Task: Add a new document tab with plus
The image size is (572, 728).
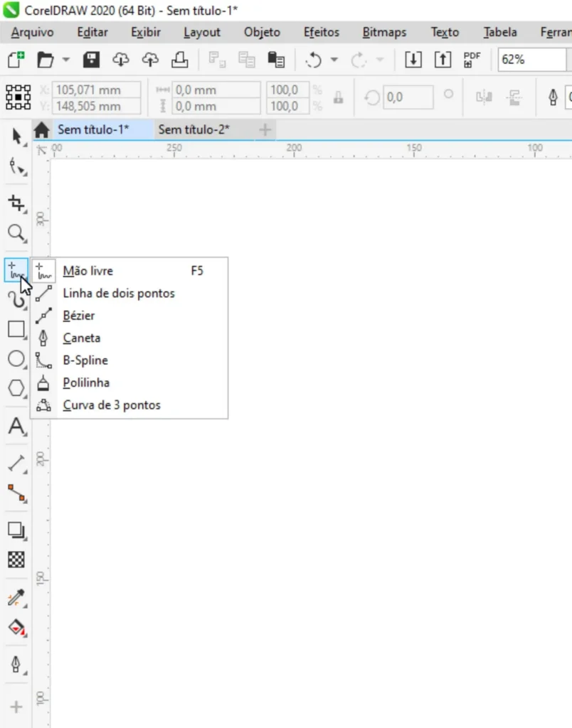Action: point(265,129)
